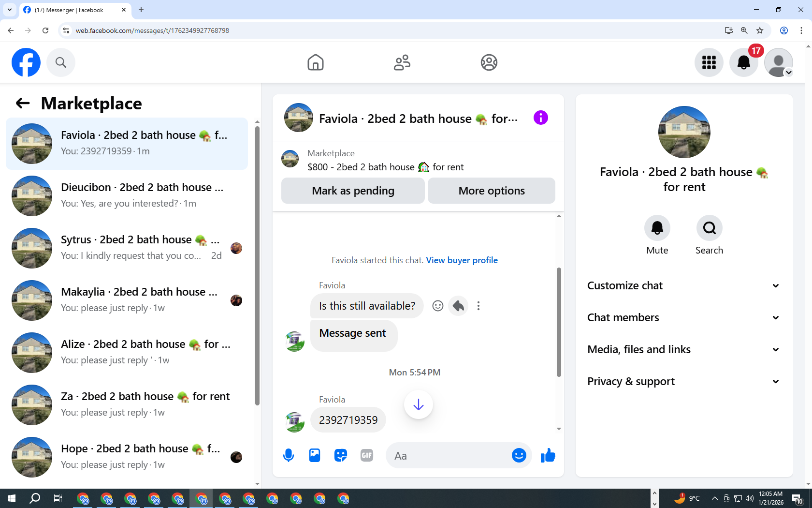Screen dimensions: 812x508
Task: Select the Messenger Facebook browser tab
Action: pyautogui.click(x=74, y=10)
